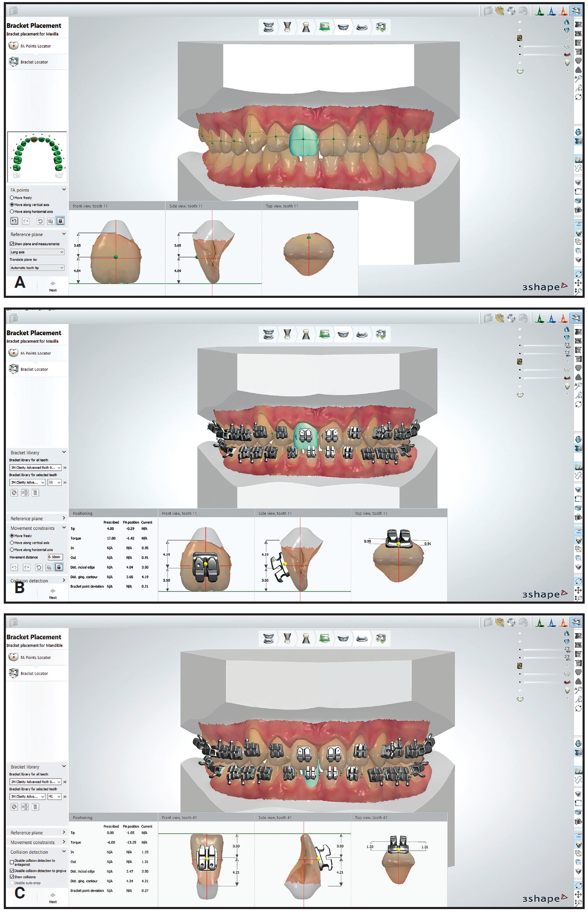
Task: Click lock icon beside Movement distance controls
Action: [x=59, y=567]
